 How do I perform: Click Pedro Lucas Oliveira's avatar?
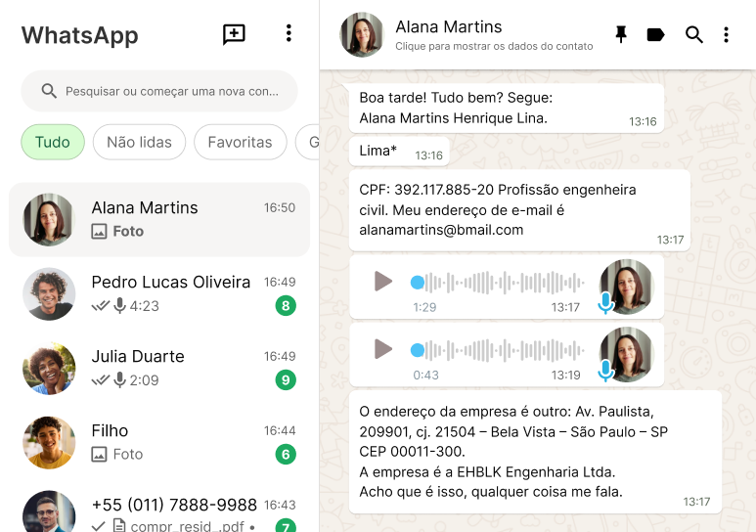[49, 293]
